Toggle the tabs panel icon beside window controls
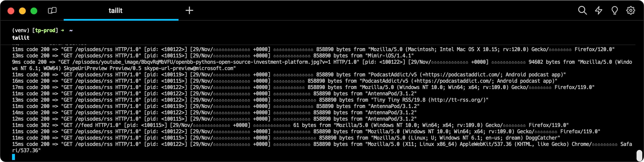This screenshot has height=162, width=644. click(52, 11)
